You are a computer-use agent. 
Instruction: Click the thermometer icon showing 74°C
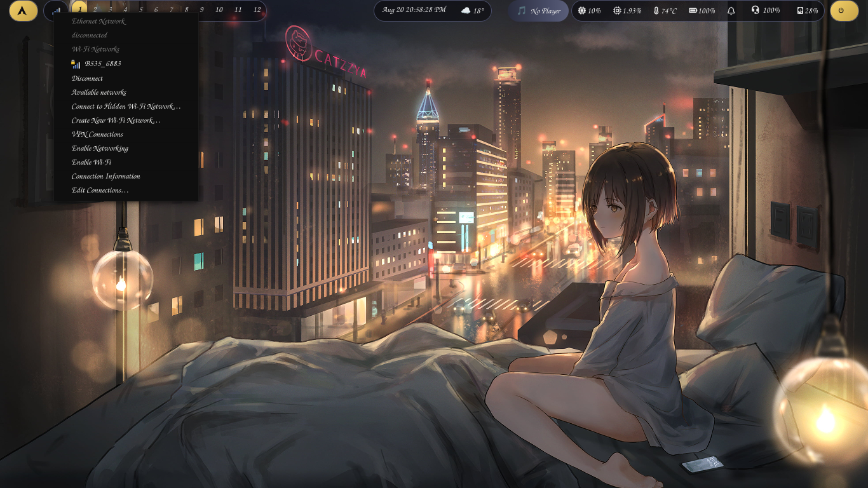656,11
